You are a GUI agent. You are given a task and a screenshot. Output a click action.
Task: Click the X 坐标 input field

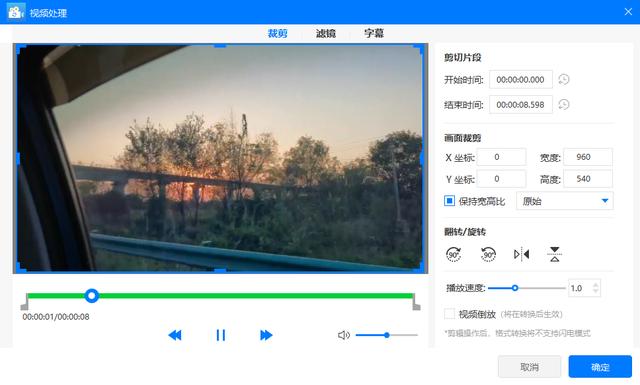[x=501, y=157]
